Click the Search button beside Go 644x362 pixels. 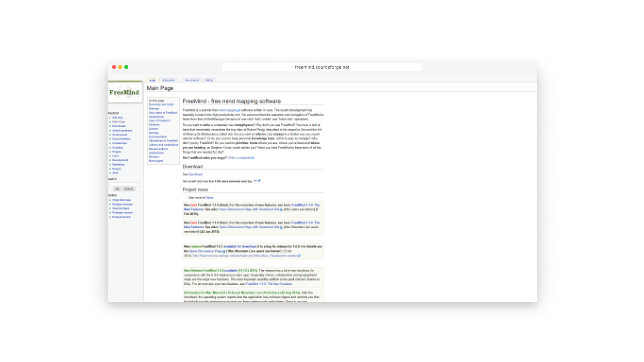(x=129, y=189)
